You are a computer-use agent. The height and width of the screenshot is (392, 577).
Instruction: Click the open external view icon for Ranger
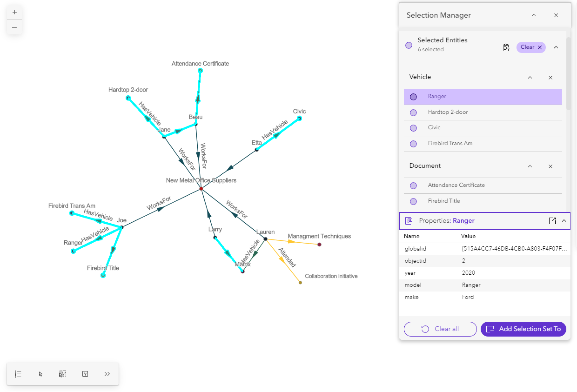pos(552,220)
